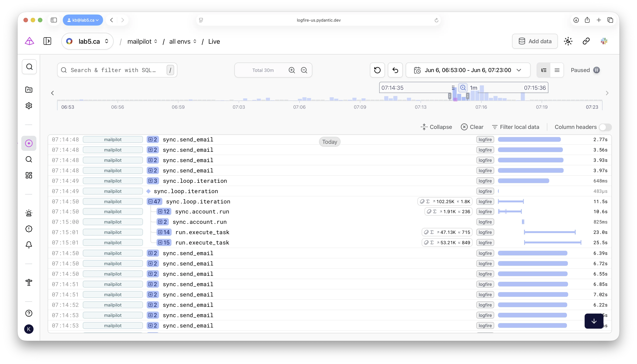637x364 pixels.
Task: Open the all envs environment dropdown
Action: (x=183, y=42)
